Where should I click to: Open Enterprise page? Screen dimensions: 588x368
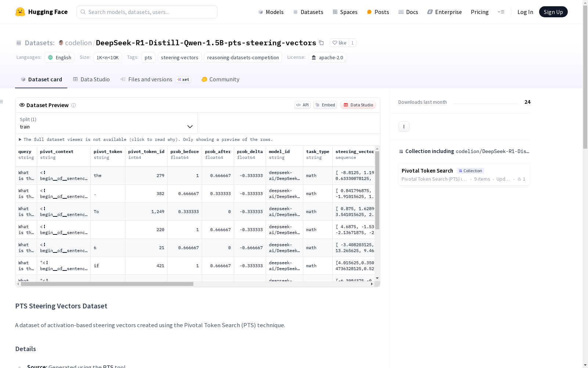(x=444, y=12)
